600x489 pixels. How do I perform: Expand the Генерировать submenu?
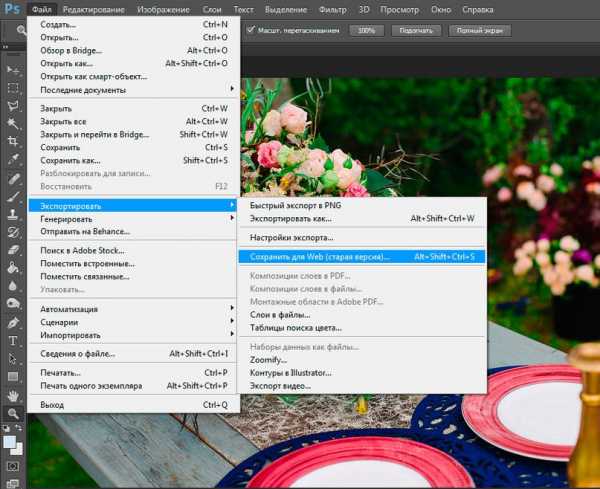click(133, 219)
